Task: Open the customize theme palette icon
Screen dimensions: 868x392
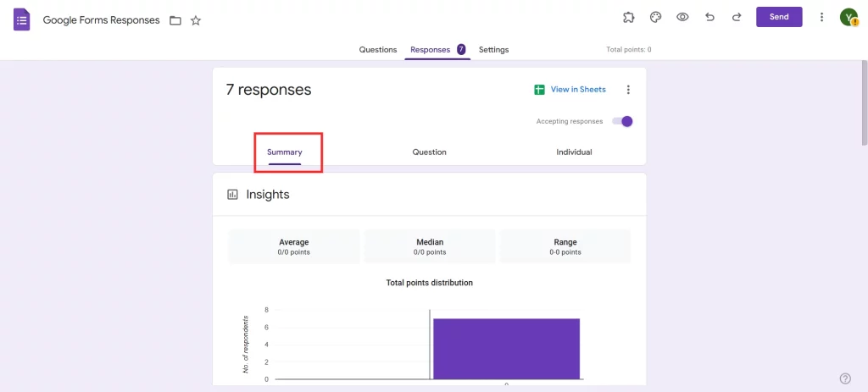Action: [655, 17]
